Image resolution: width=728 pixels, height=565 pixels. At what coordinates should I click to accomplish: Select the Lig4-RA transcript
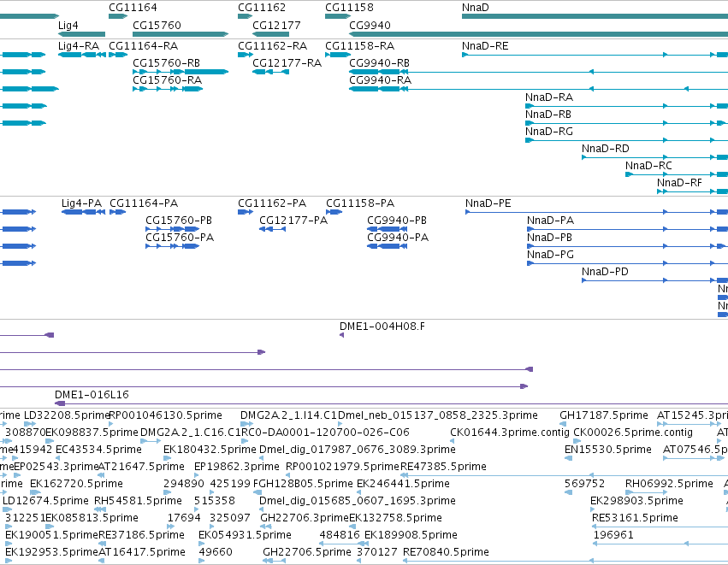click(x=82, y=55)
